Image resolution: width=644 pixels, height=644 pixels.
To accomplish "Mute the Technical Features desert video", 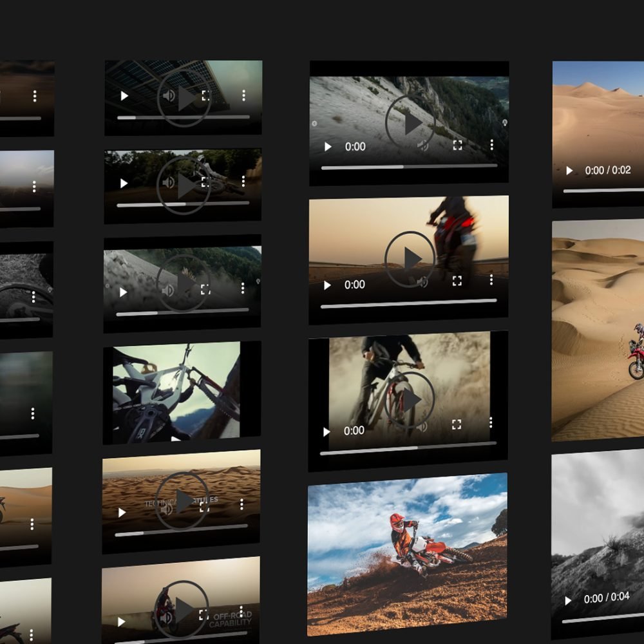I will click(167, 509).
